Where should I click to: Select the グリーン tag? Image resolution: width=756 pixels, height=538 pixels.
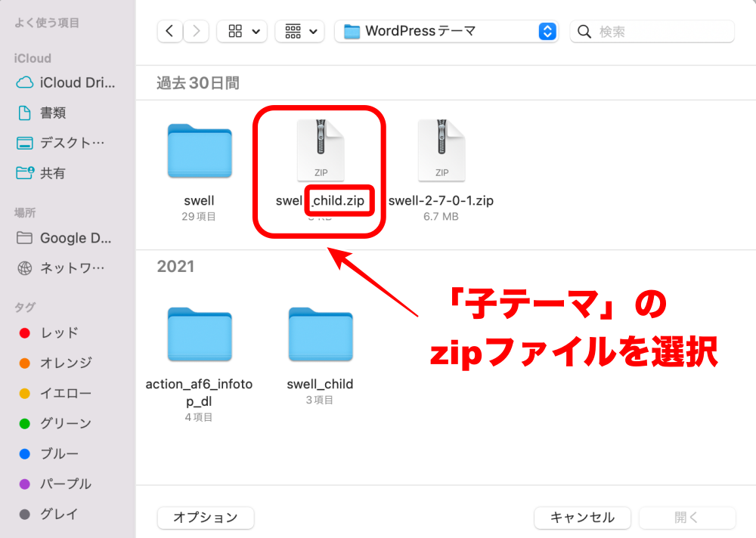55,423
